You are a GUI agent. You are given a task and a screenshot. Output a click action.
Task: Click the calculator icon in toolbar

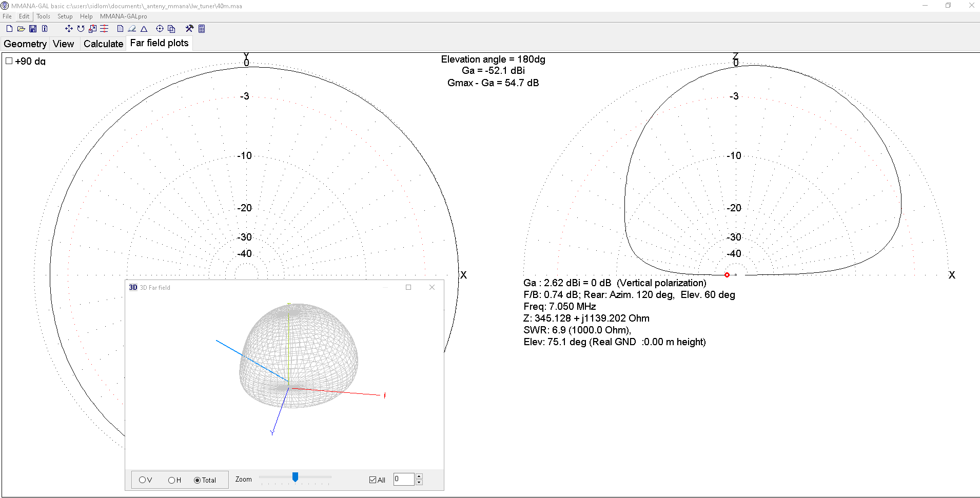(202, 29)
